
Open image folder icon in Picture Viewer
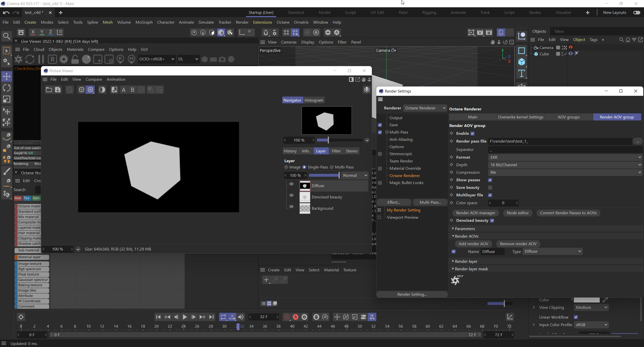49,90
